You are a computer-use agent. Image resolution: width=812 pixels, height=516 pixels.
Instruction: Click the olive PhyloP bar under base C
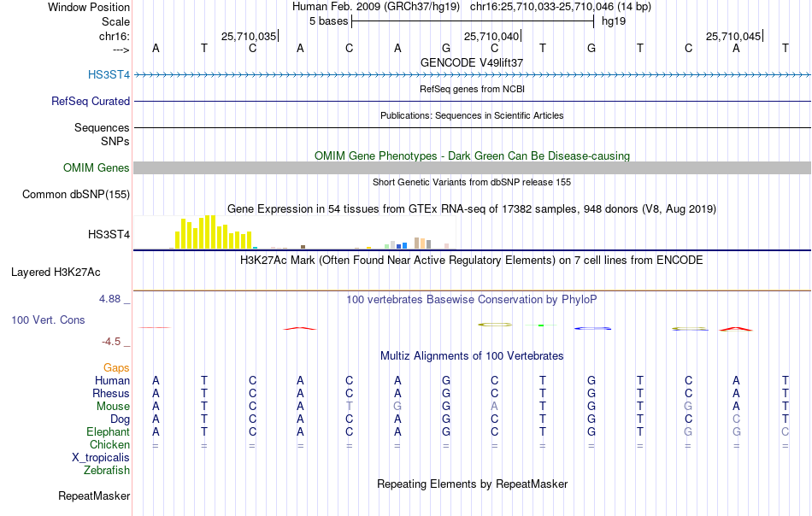coord(495,325)
